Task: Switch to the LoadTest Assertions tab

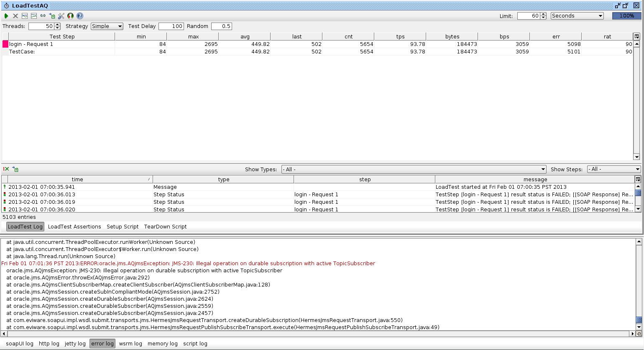Action: point(74,226)
